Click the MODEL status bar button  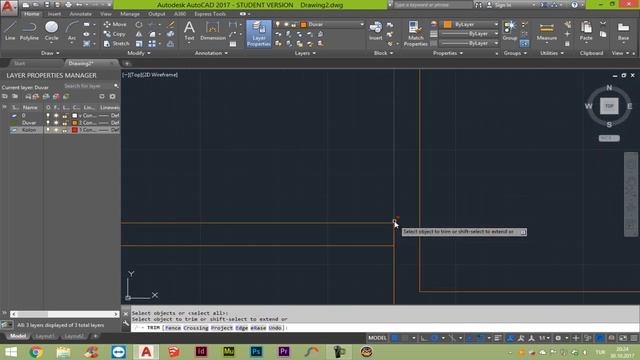pyautogui.click(x=377, y=338)
